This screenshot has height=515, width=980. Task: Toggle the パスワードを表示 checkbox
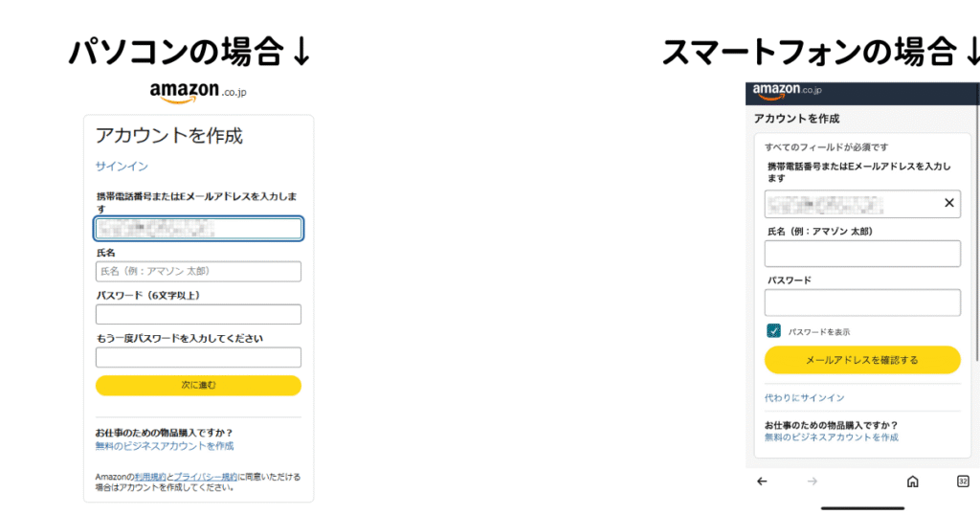point(773,330)
